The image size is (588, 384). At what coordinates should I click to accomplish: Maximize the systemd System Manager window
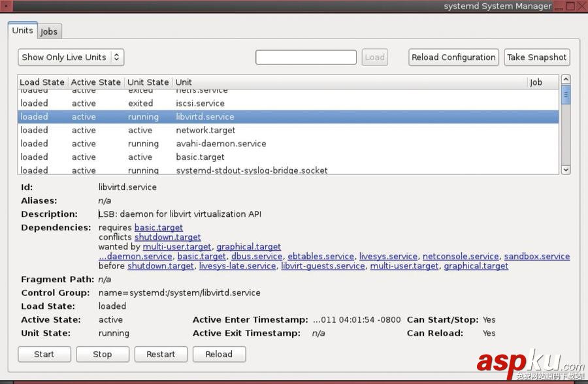coord(570,7)
